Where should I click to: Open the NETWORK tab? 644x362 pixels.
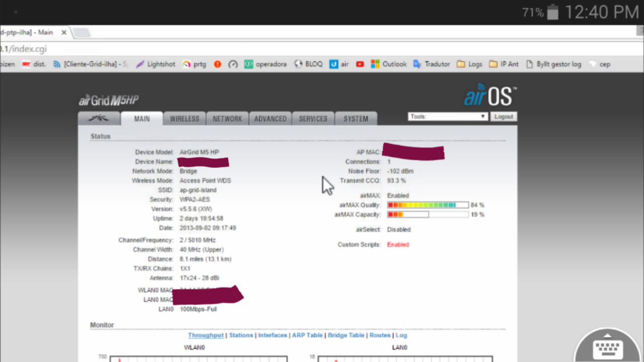pyautogui.click(x=227, y=119)
